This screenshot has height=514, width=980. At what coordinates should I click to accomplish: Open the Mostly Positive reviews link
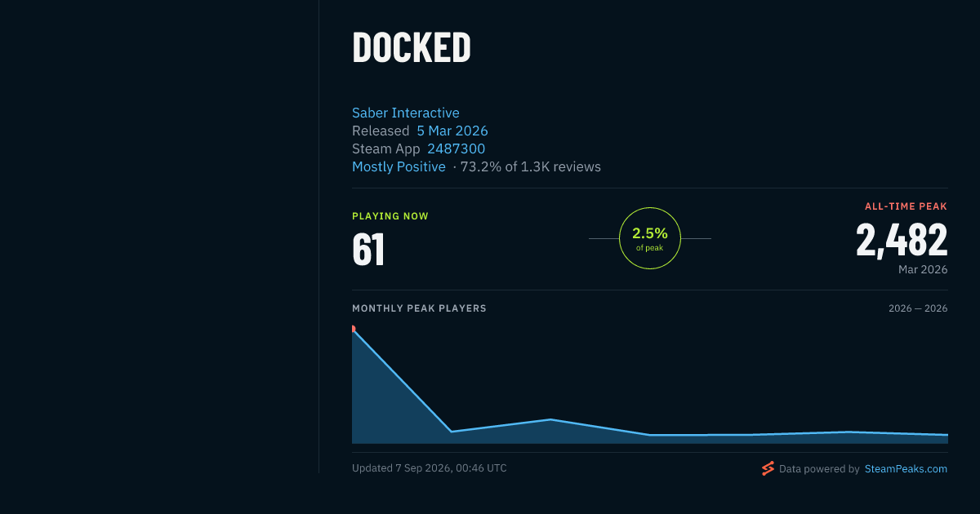pos(399,166)
